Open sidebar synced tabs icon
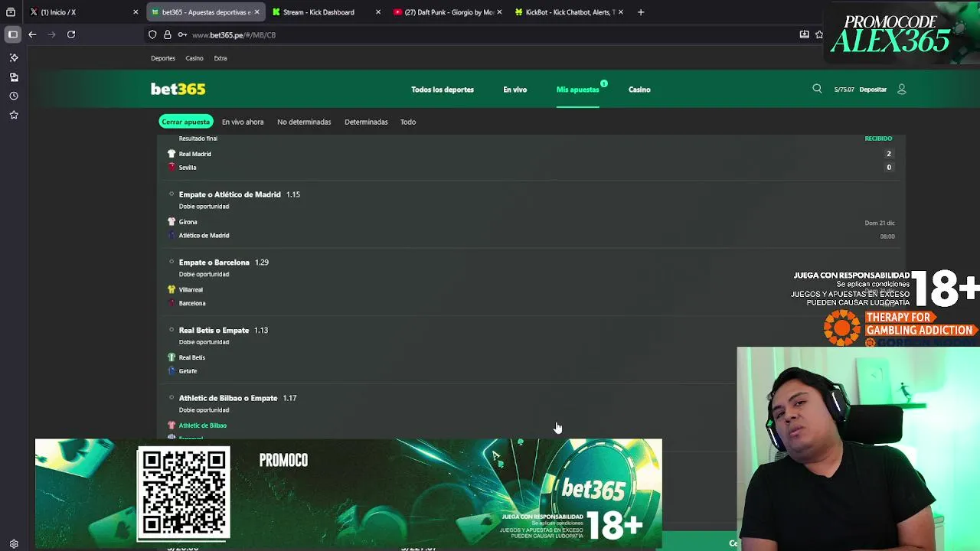Viewport: 980px width, 551px height. tap(14, 77)
